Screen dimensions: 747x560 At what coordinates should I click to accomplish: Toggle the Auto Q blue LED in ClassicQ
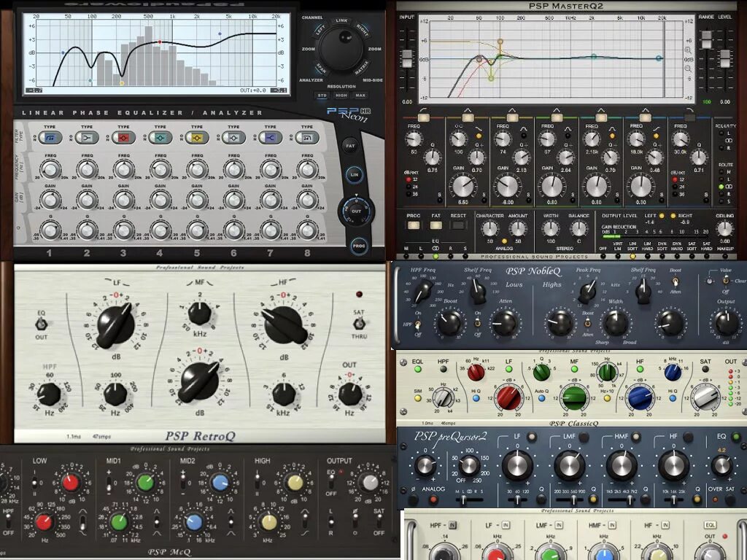[541, 399]
